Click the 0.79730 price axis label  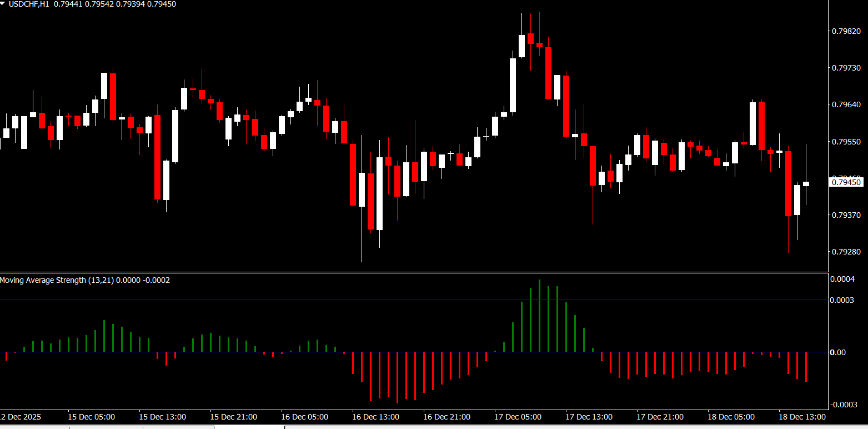[846, 68]
